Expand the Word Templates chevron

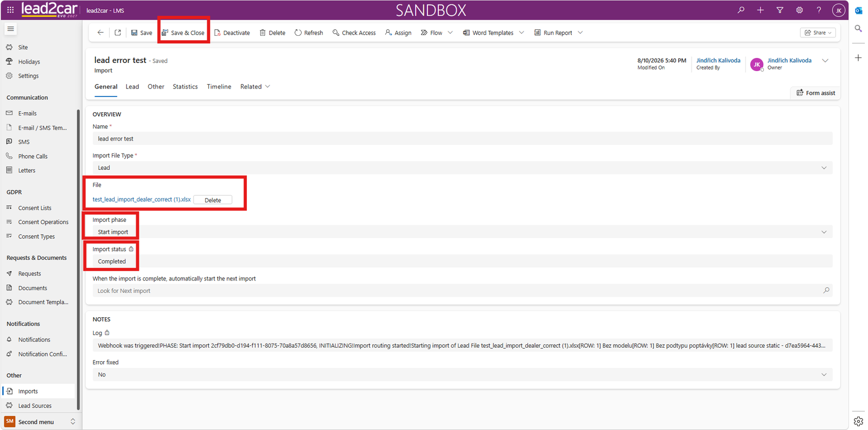[522, 33]
